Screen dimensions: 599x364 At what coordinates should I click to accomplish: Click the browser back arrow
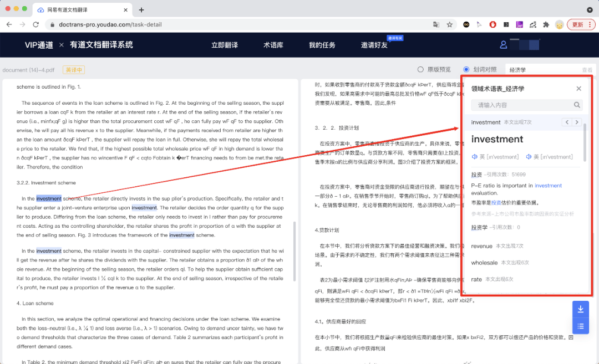pos(9,24)
